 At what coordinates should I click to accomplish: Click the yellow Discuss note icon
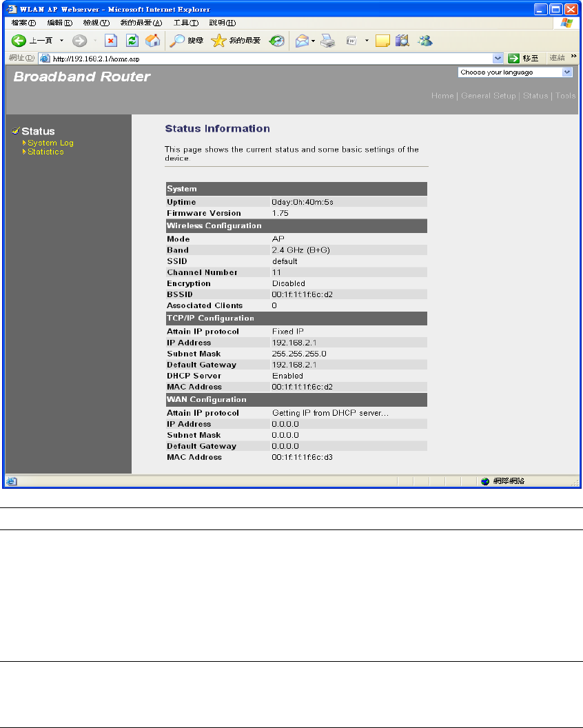pos(382,41)
